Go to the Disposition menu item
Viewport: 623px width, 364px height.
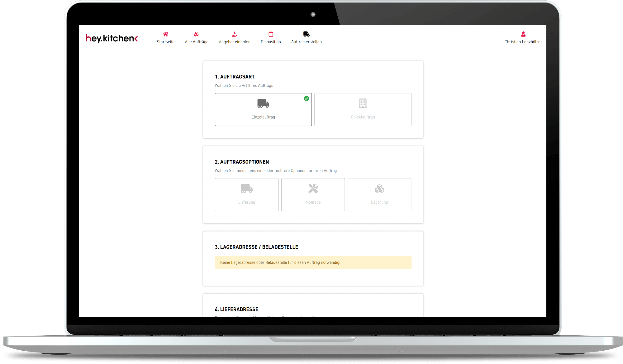click(271, 42)
